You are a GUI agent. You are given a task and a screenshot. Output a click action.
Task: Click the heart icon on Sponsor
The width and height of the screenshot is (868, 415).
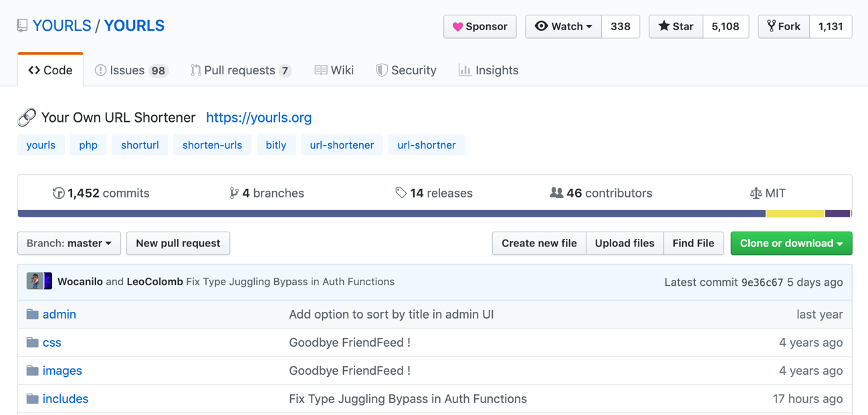coord(457,27)
